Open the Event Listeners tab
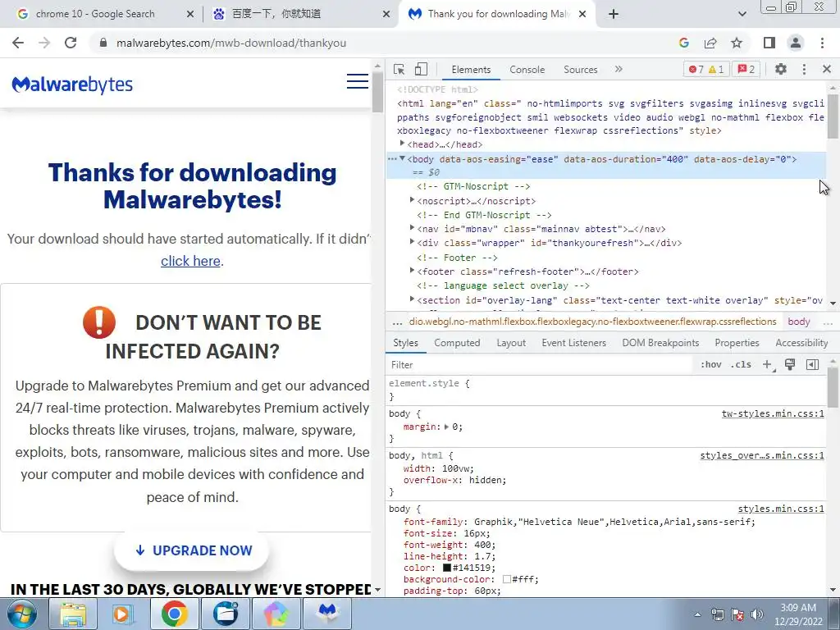The width and height of the screenshot is (840, 630). pyautogui.click(x=573, y=343)
